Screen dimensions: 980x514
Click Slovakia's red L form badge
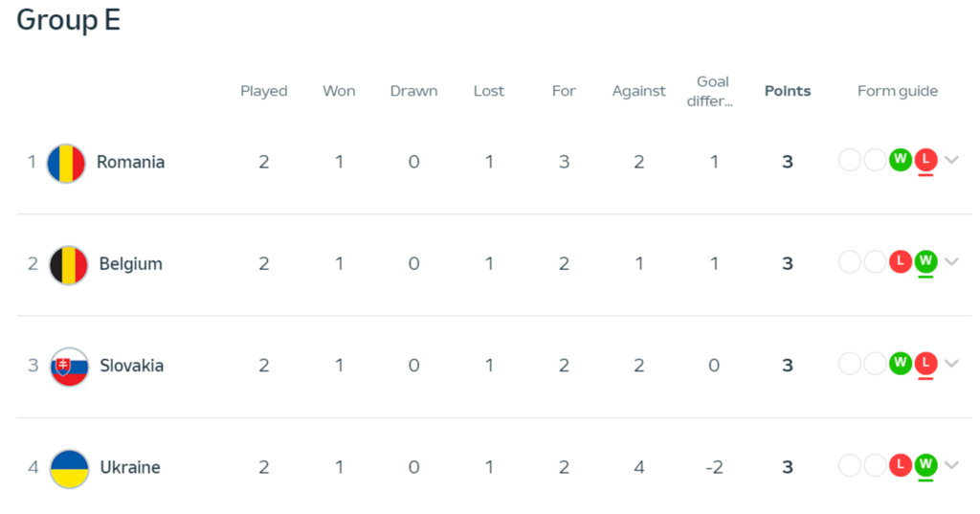[x=925, y=364]
